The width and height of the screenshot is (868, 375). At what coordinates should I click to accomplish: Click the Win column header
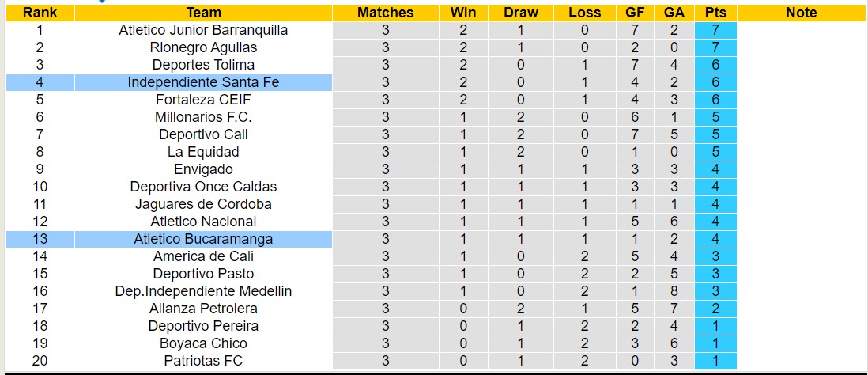click(x=463, y=13)
